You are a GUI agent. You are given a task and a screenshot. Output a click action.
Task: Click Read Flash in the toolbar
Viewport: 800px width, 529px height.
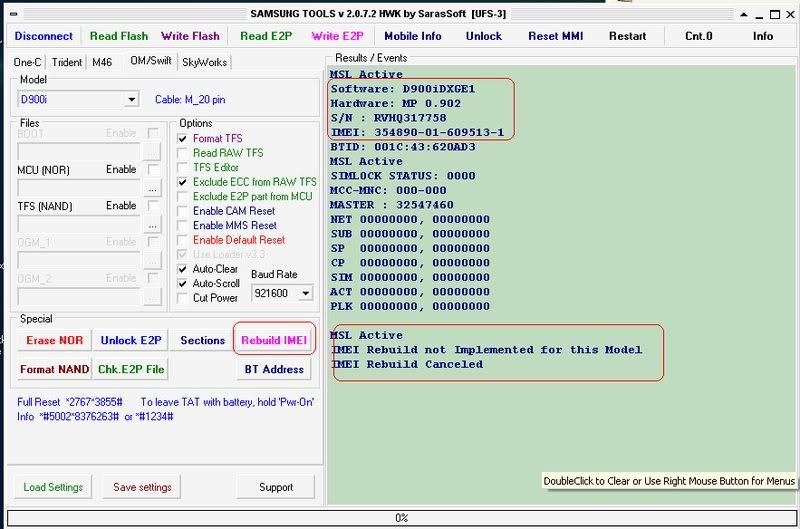click(119, 36)
